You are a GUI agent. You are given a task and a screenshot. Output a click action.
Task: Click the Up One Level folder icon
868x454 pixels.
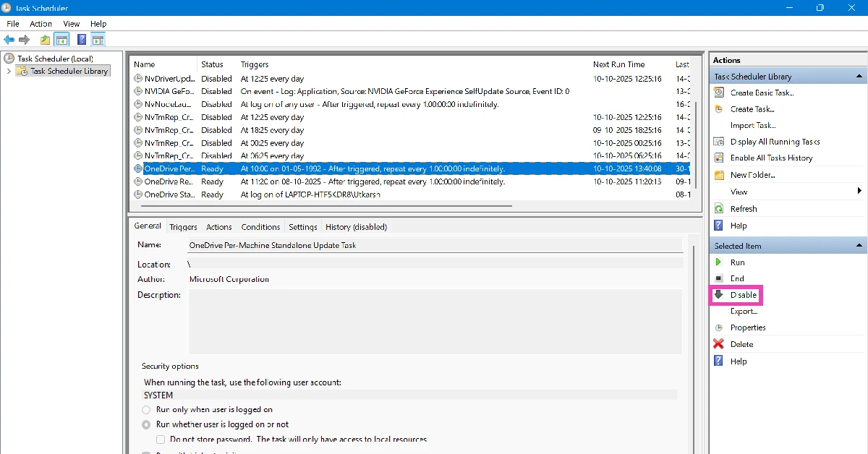[x=46, y=40]
